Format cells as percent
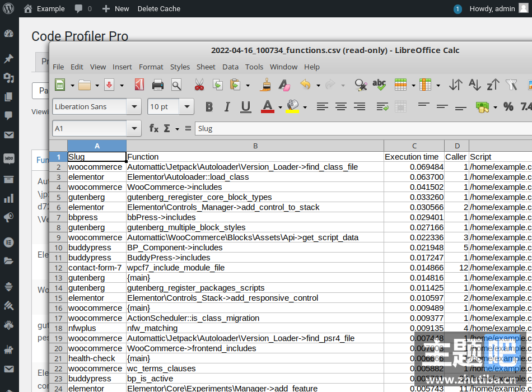 point(508,106)
